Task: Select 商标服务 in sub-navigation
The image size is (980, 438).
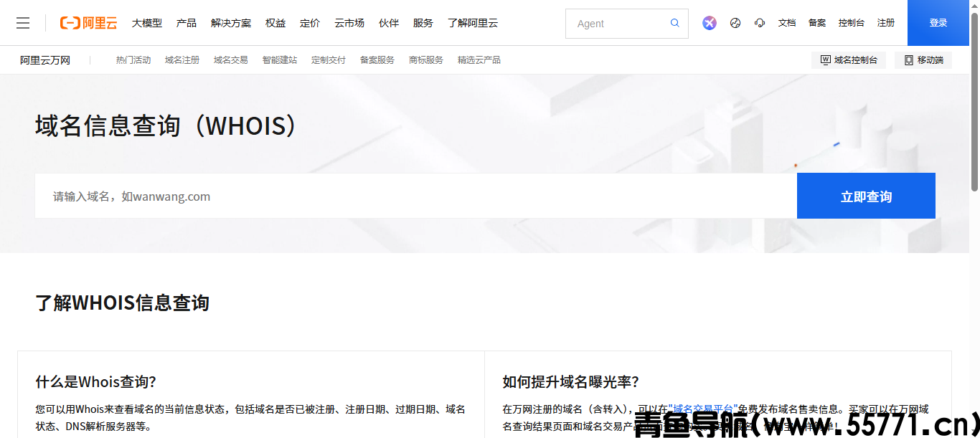Action: (x=426, y=60)
